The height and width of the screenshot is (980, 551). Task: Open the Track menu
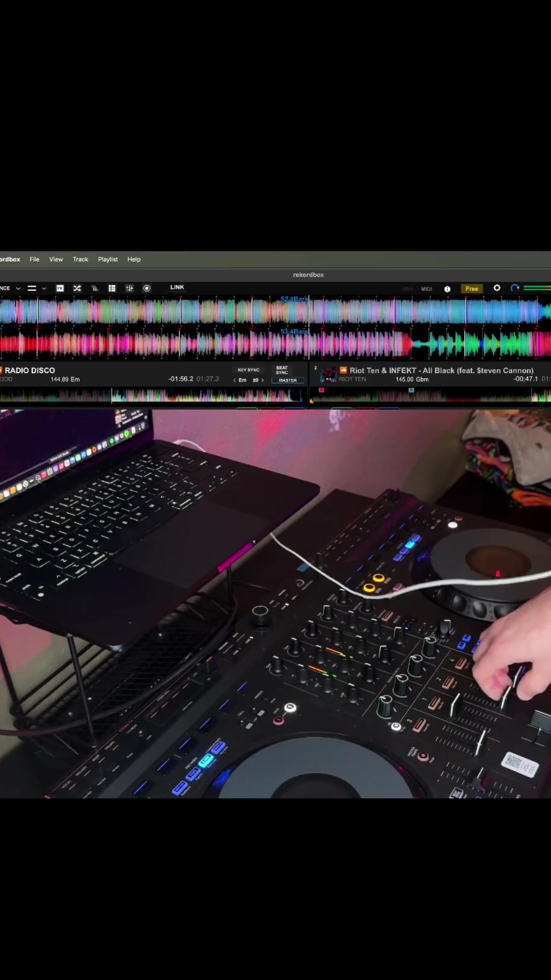[81, 259]
